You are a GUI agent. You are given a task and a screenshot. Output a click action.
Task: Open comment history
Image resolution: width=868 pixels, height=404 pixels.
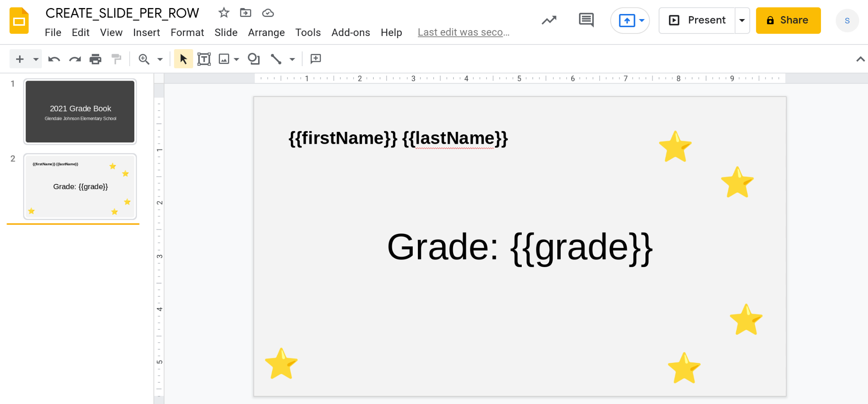click(x=586, y=20)
